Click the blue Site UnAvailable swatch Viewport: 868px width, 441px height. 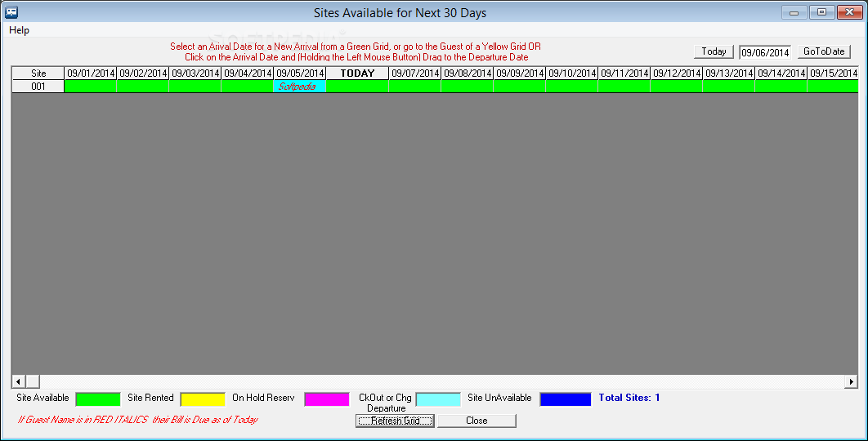pyautogui.click(x=566, y=399)
